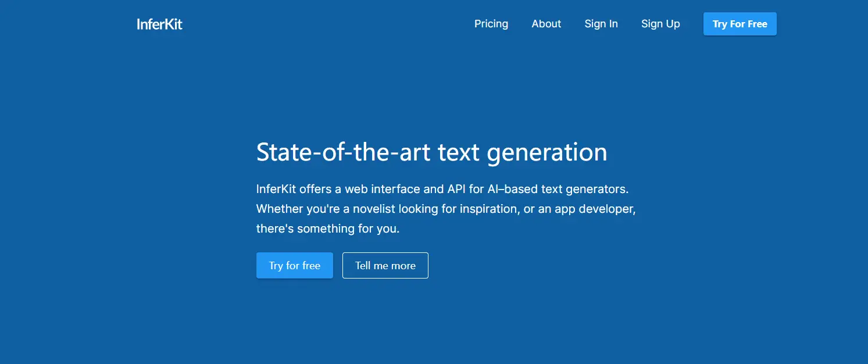The height and width of the screenshot is (364, 868).
Task: Click the rightmost navigation call-to-action
Action: coord(740,24)
